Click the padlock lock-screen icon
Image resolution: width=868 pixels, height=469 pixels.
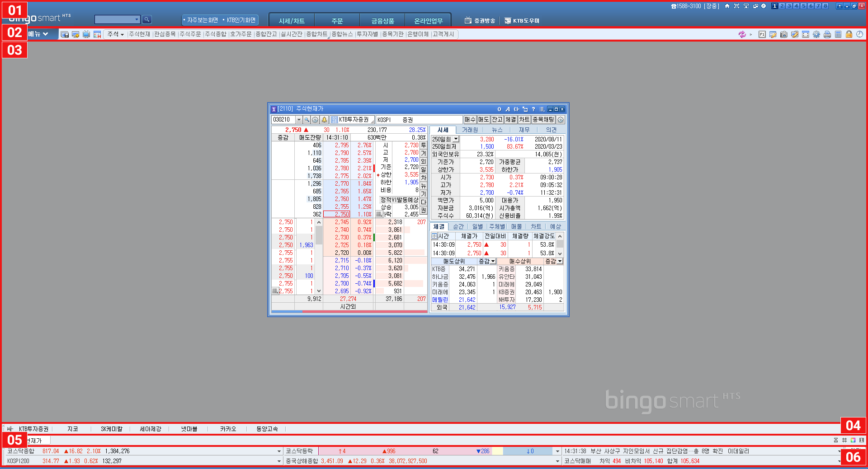click(849, 34)
